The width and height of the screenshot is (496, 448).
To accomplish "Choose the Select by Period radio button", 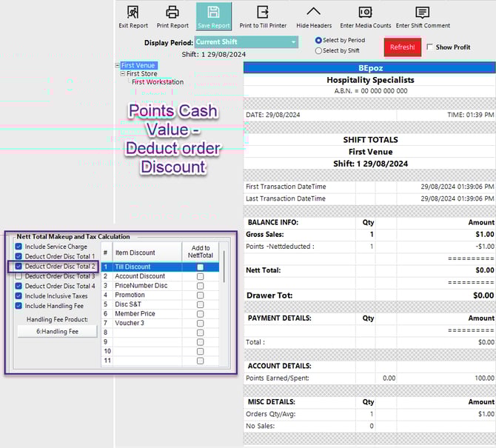I will click(x=318, y=40).
